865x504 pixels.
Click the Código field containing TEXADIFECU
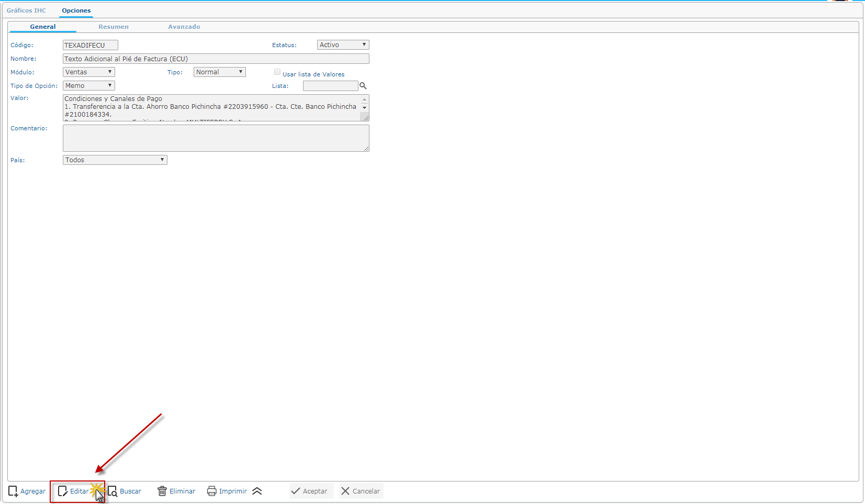pyautogui.click(x=91, y=46)
